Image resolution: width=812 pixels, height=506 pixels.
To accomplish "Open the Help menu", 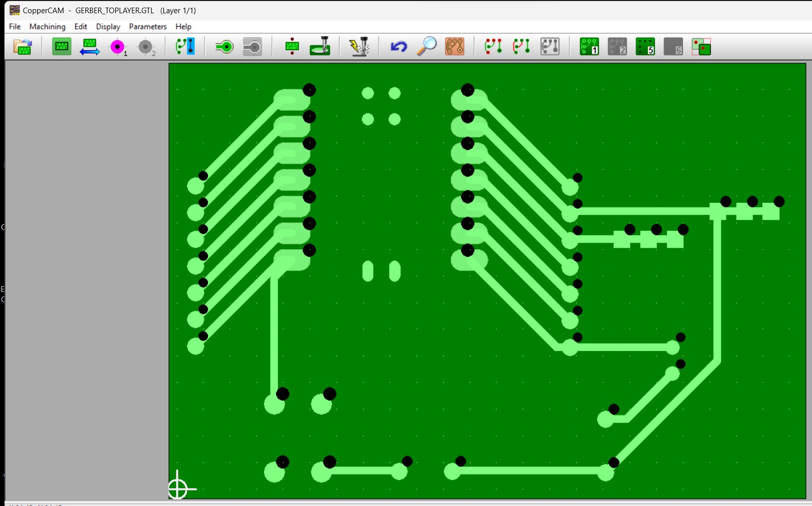I will tap(184, 26).
